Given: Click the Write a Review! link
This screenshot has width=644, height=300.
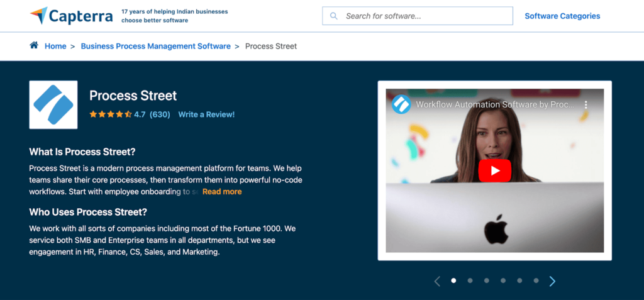Looking at the screenshot, I should coord(206,114).
